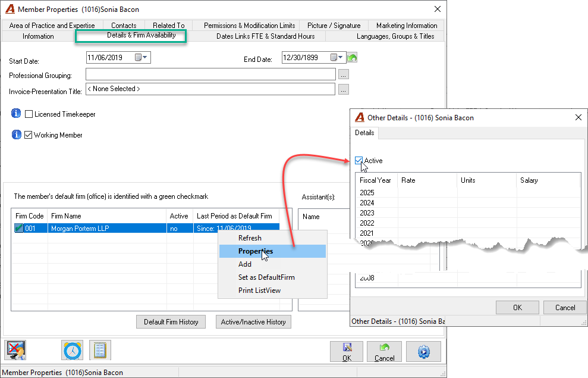
Task: Click the info icon beside Licensed Timekeeper
Action: (x=15, y=113)
